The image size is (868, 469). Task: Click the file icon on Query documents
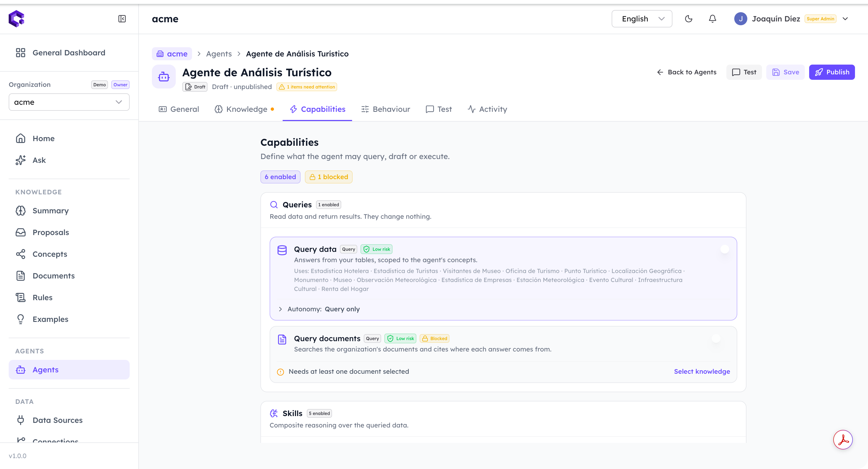click(282, 339)
